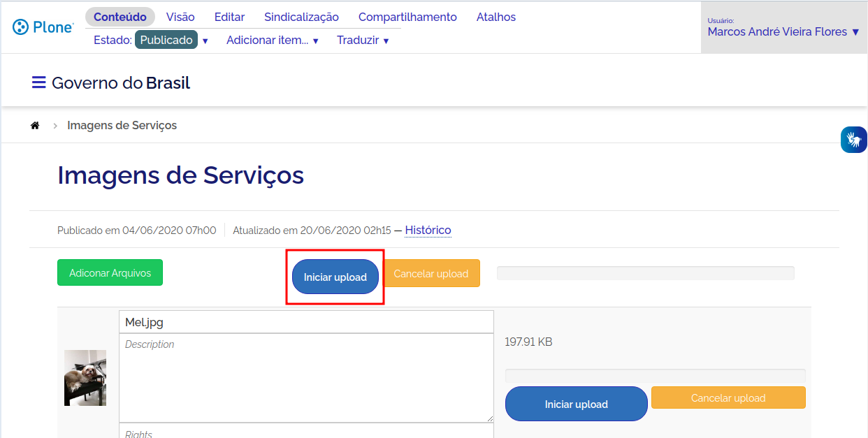The width and height of the screenshot is (868, 438).
Task: Open user menu Marcos André Vieira Flores
Action: point(783,31)
